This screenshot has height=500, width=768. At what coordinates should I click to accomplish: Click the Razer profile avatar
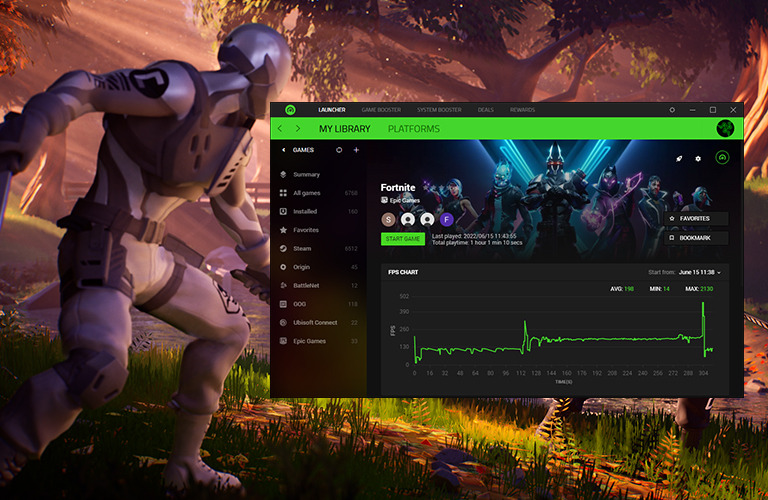pyautogui.click(x=726, y=129)
